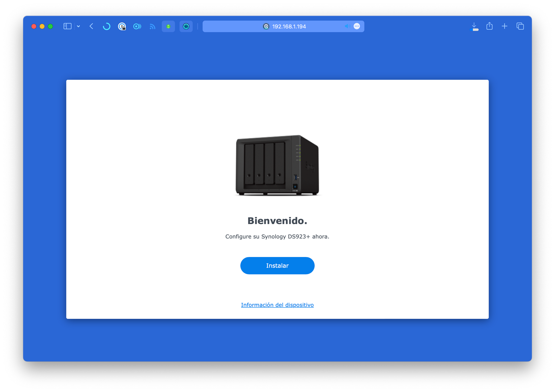Image resolution: width=555 pixels, height=392 pixels.
Task: Maximize the window with the green button
Action: (51, 26)
